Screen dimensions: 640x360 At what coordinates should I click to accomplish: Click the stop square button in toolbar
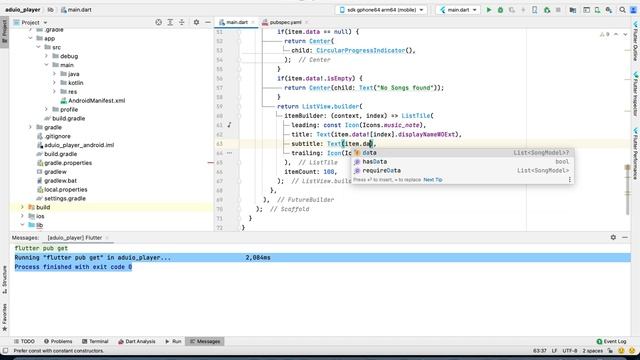(x=558, y=10)
